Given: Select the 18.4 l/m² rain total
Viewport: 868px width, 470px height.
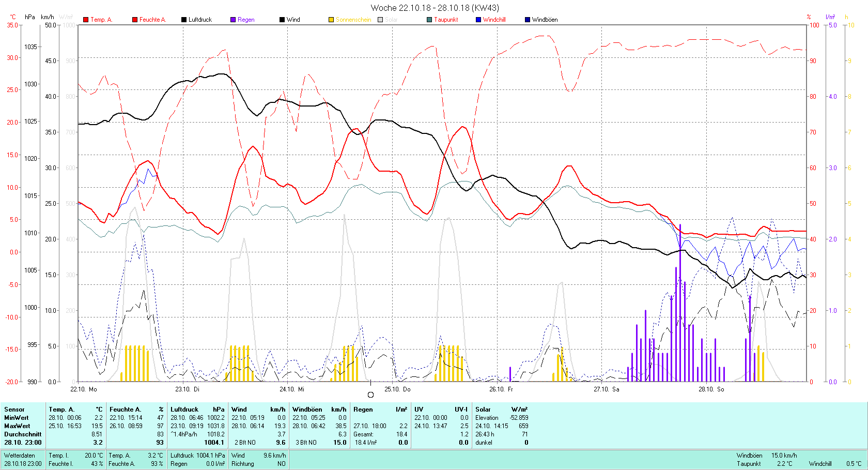Looking at the screenshot, I should 366,443.
